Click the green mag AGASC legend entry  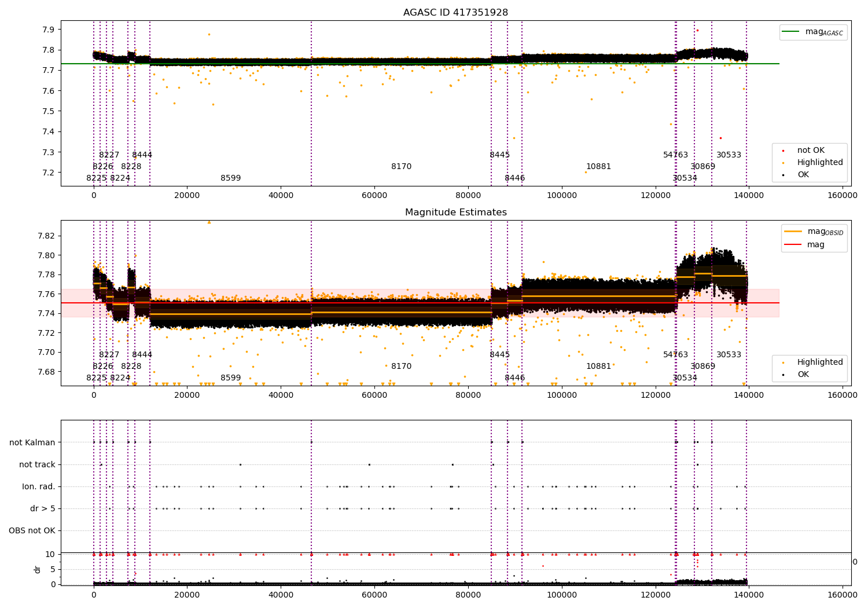click(x=813, y=32)
